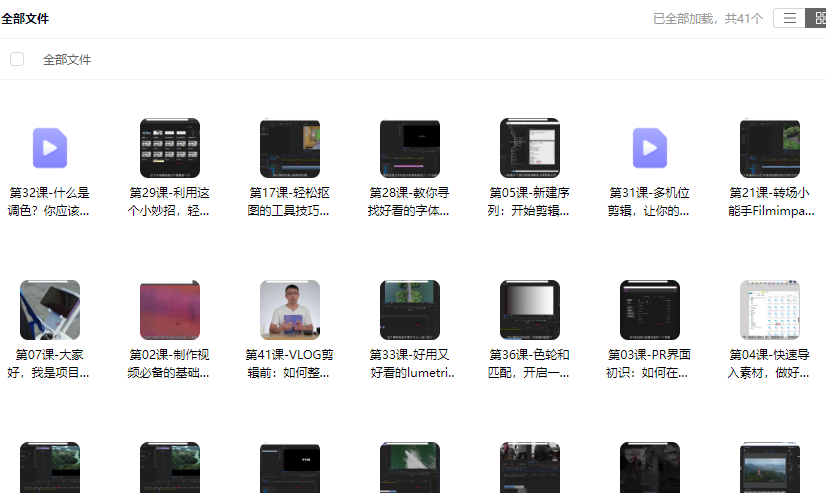Open the 第07课 video thumbnail
The width and height of the screenshot is (826, 493).
click(50, 310)
